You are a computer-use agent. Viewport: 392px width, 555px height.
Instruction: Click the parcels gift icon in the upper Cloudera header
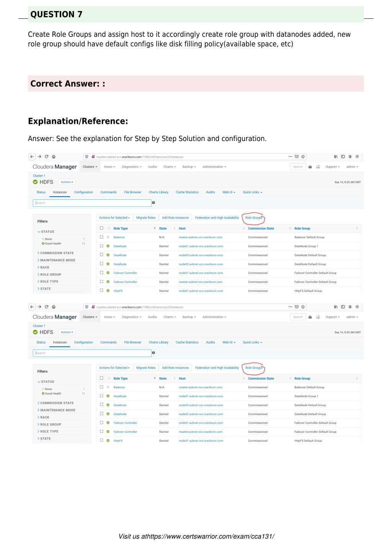click(x=310, y=167)
